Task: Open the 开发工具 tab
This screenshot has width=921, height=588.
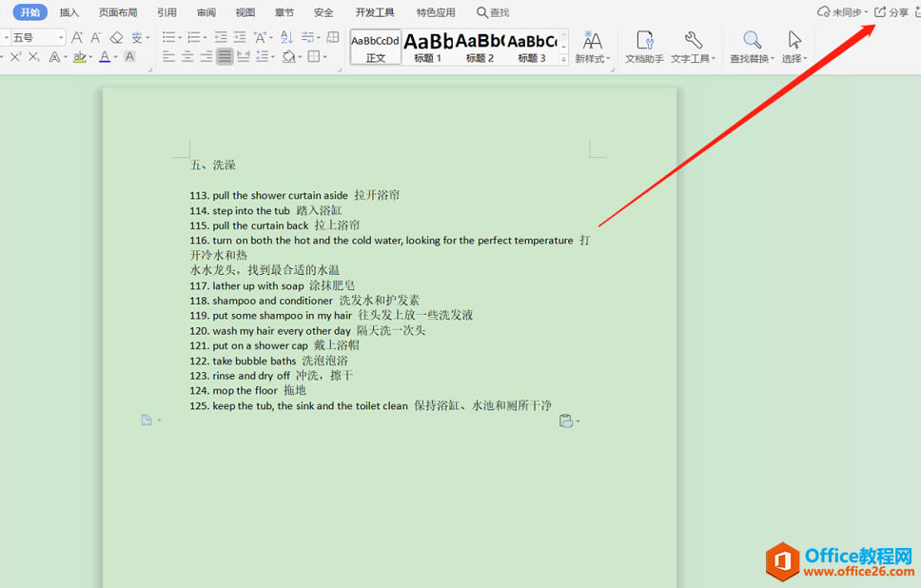Action: 375,12
